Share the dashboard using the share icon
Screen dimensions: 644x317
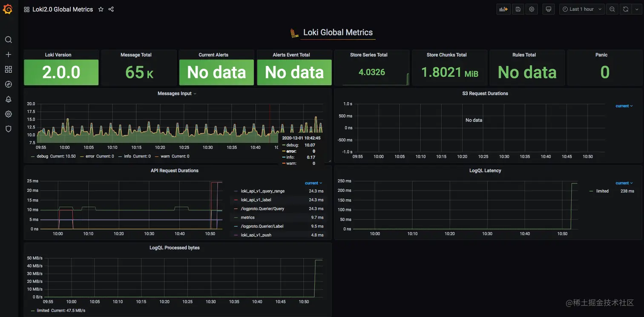[x=111, y=9]
